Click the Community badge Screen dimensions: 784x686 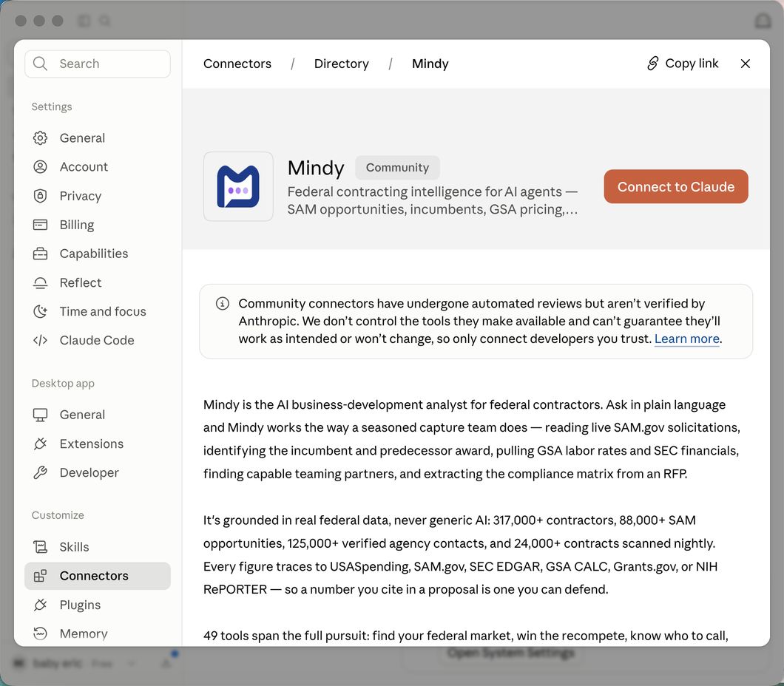(x=397, y=167)
